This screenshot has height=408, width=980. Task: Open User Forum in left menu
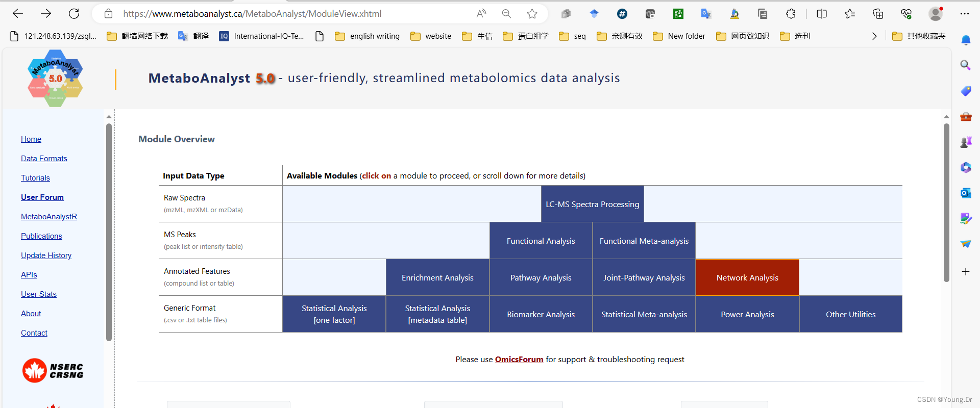coord(42,197)
